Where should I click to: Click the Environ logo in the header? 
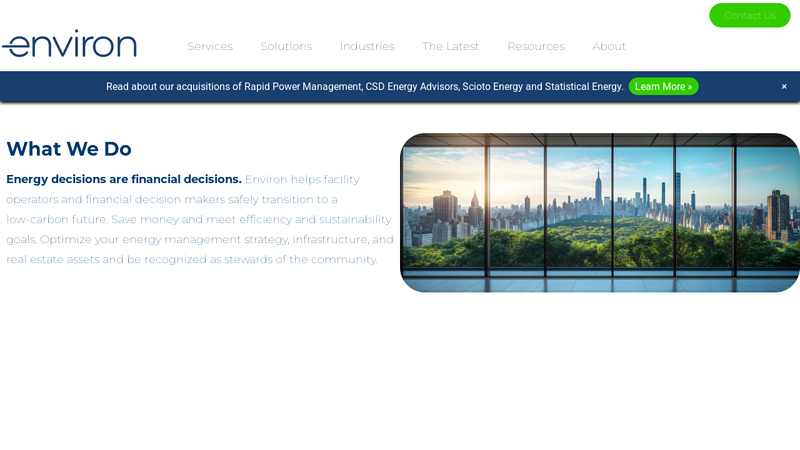[x=69, y=45]
